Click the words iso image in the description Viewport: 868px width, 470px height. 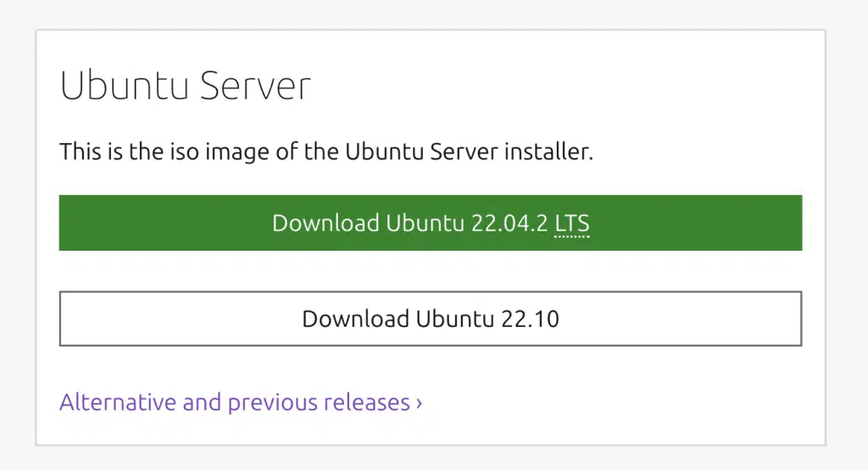[220, 152]
